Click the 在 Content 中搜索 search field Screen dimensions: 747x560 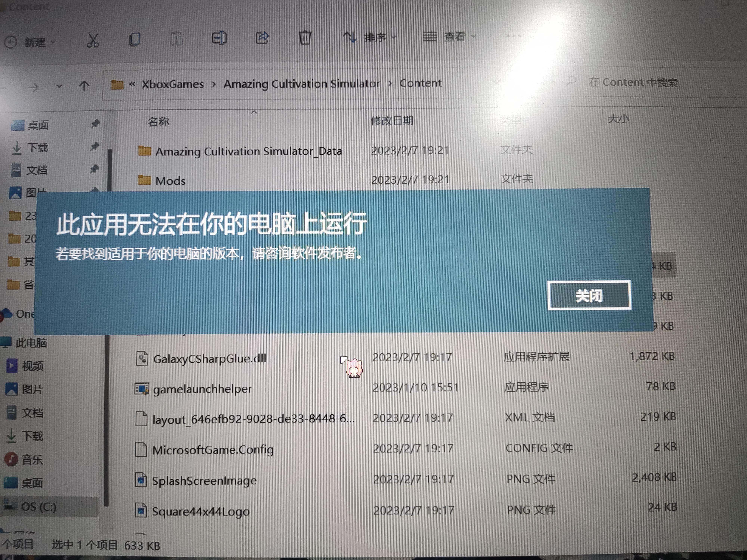633,82
